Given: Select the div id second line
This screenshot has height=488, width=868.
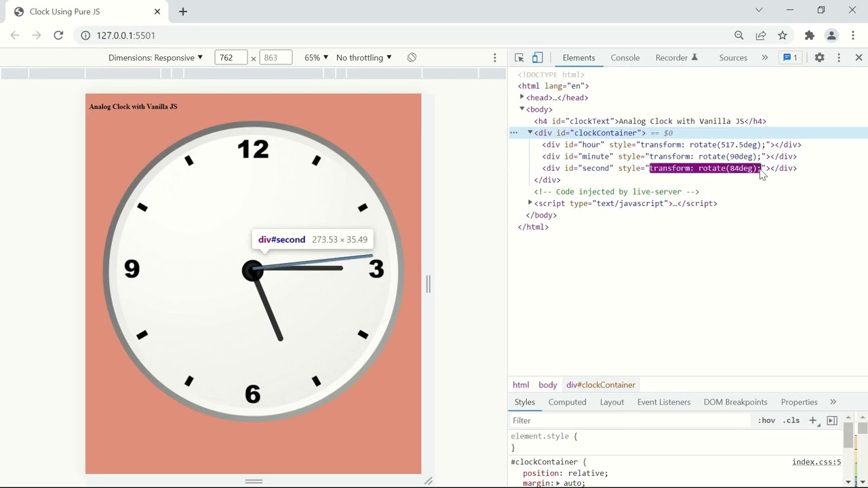Looking at the screenshot, I should click(x=669, y=168).
